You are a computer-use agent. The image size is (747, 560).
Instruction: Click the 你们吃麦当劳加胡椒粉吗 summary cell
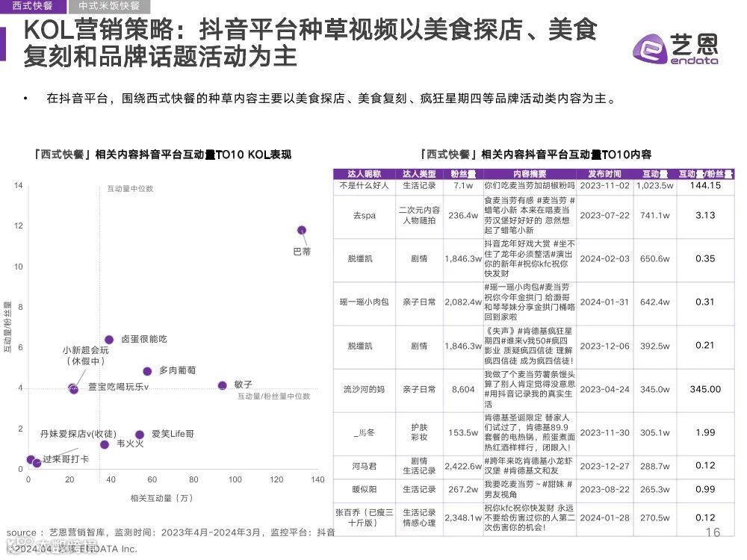(530, 186)
